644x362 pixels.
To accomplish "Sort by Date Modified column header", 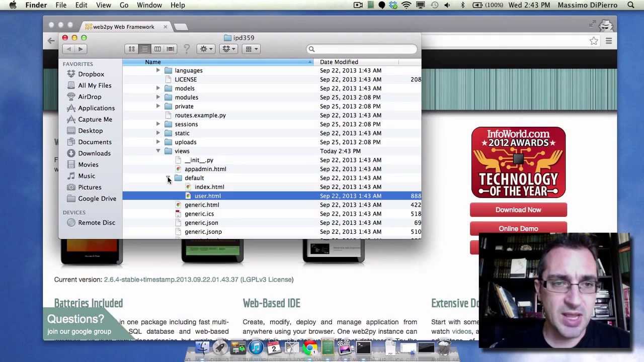I will click(x=356, y=62).
